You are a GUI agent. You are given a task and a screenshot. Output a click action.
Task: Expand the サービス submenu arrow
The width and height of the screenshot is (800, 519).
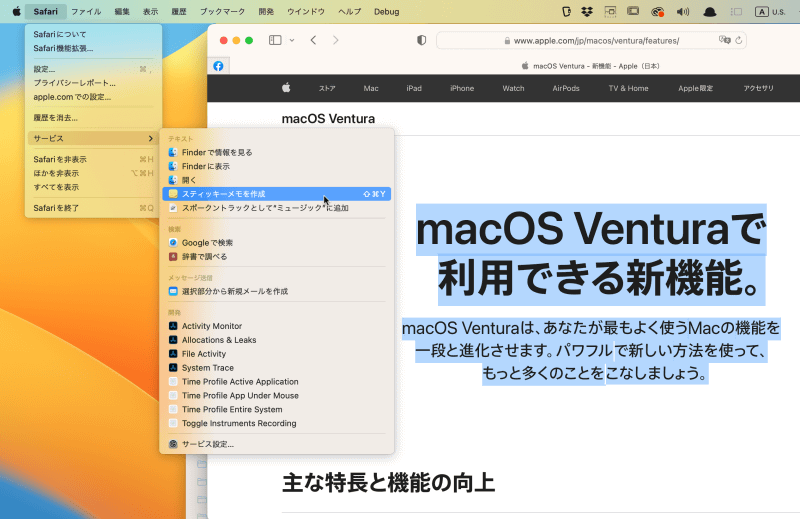(x=150, y=138)
